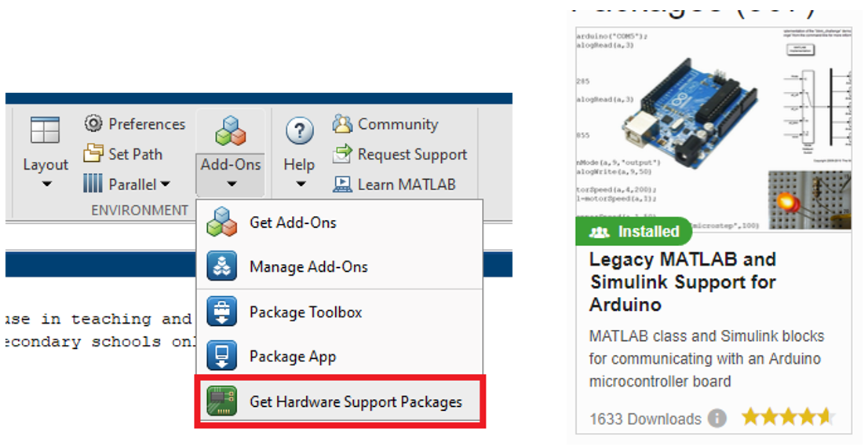The height and width of the screenshot is (447, 868).
Task: Click the Arduino board thumbnail image
Action: pyautogui.click(x=713, y=129)
